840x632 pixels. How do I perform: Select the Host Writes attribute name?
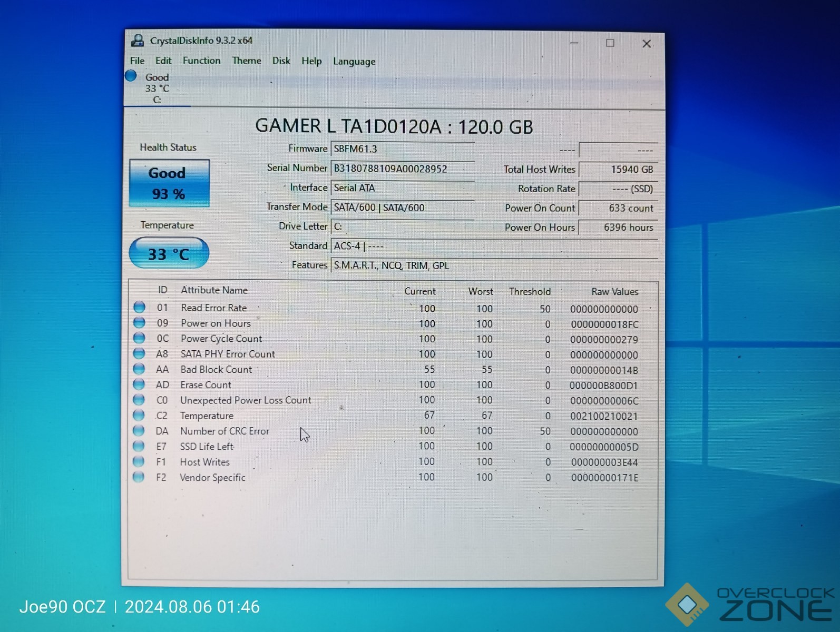pyautogui.click(x=204, y=462)
